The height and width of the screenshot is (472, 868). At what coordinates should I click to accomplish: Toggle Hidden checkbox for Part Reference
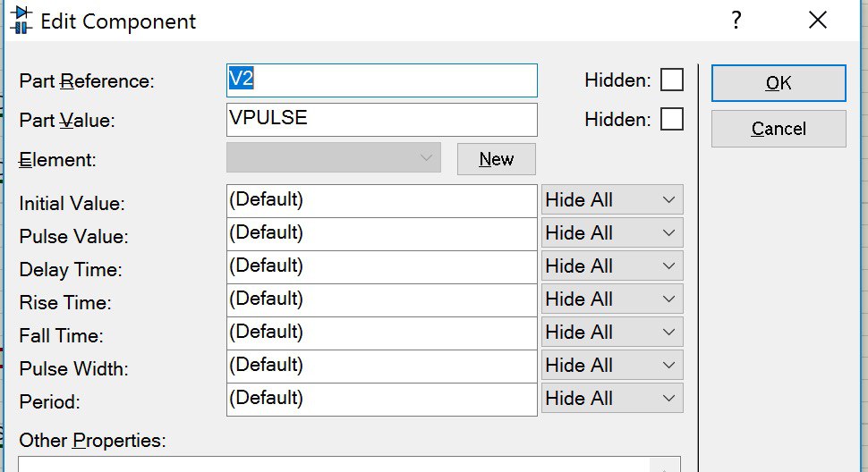pos(671,80)
